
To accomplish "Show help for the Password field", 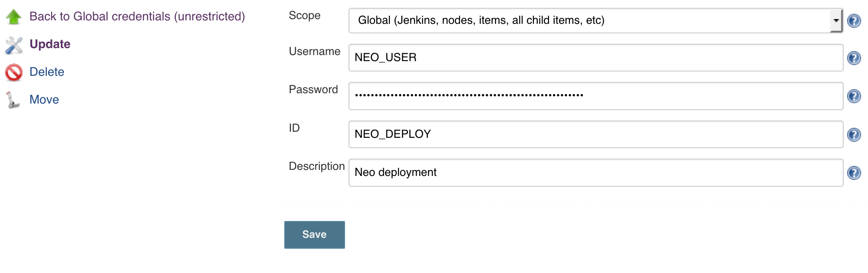I will click(854, 96).
